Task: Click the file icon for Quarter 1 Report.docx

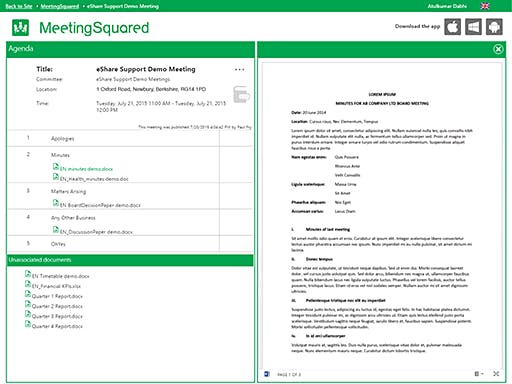Action: [x=28, y=294]
